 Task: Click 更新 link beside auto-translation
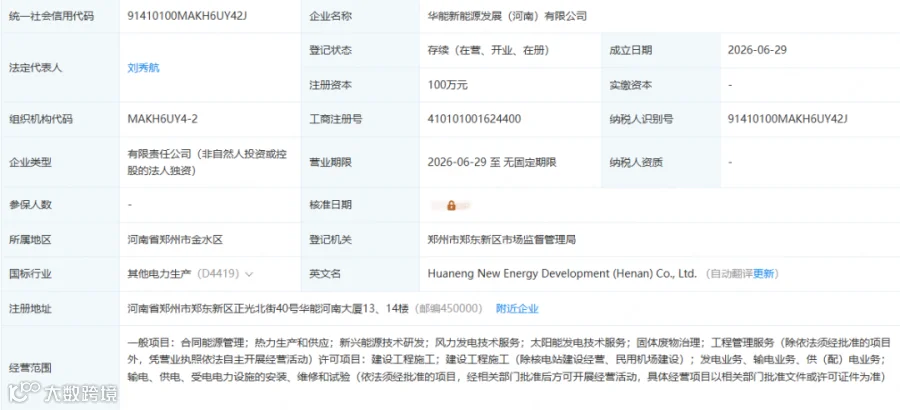tap(763, 274)
